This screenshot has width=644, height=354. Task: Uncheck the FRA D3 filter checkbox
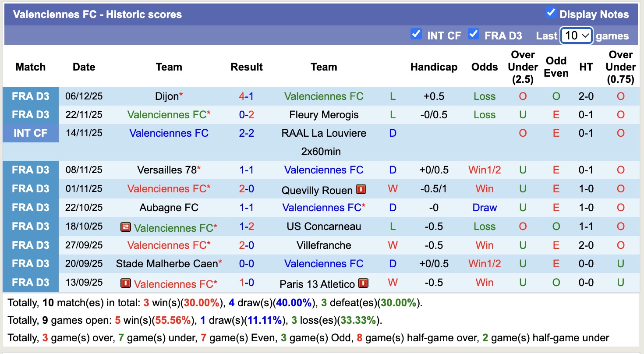click(x=473, y=34)
